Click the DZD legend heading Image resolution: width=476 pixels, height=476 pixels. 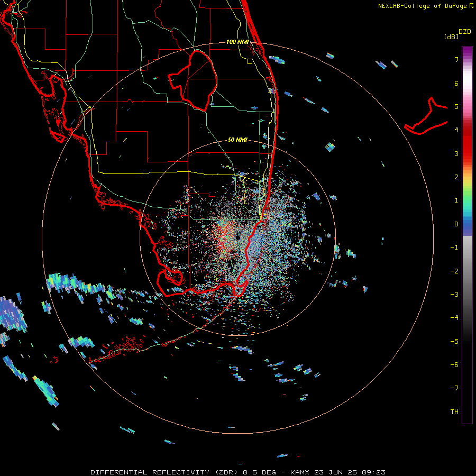coord(465,32)
